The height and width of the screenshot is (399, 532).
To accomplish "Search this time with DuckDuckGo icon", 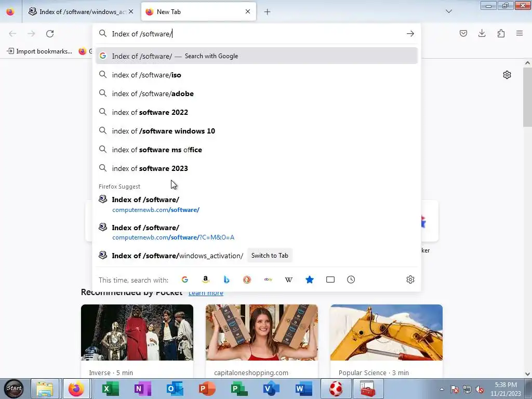I will point(247,280).
